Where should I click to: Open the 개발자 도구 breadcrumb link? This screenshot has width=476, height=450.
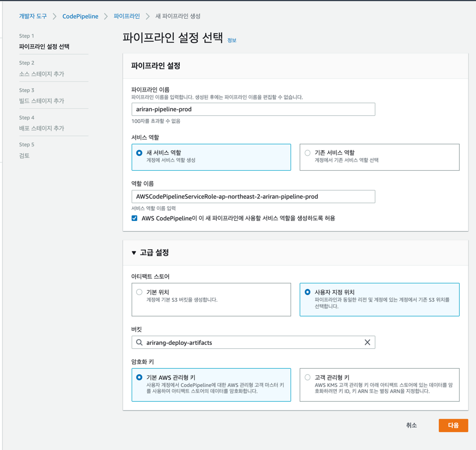pyautogui.click(x=33, y=16)
